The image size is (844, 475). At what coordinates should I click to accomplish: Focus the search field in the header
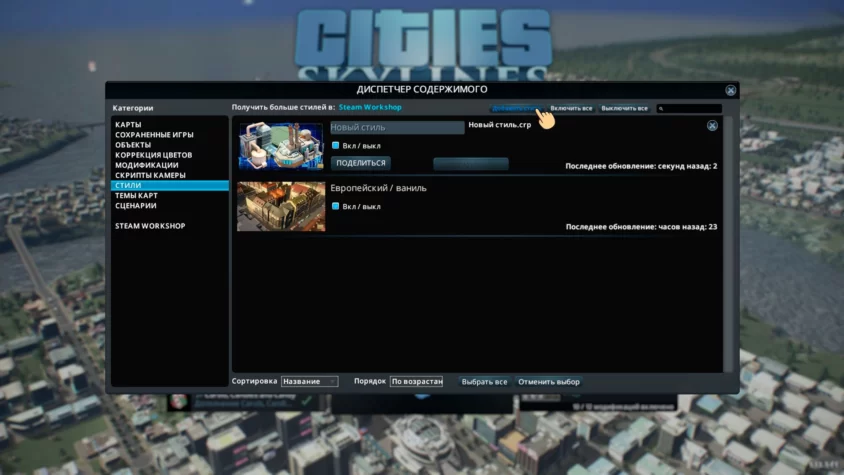(x=689, y=108)
